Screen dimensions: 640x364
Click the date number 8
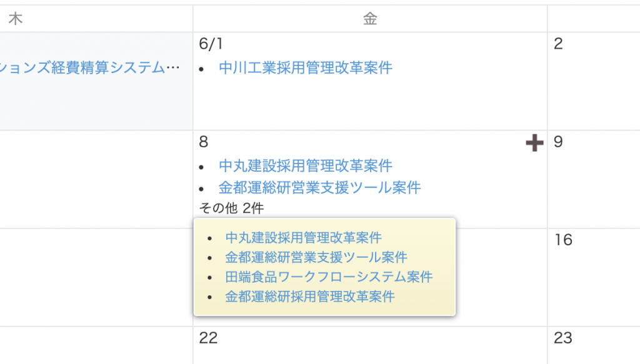tap(203, 142)
